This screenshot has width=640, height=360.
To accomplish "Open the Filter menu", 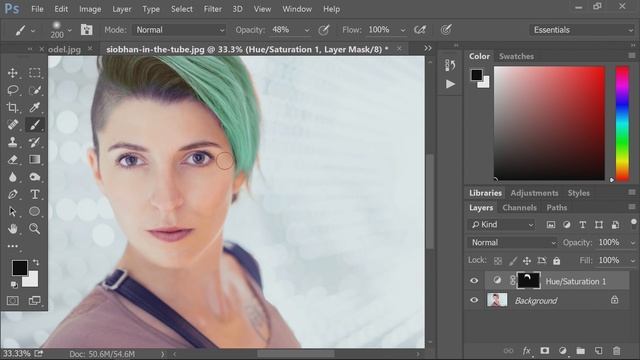I will point(213,9).
